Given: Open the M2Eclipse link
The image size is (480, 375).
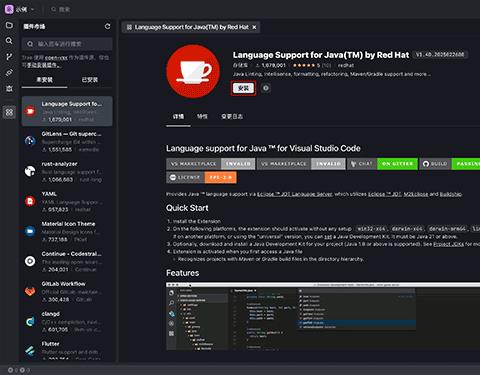Looking at the screenshot, I should 416,194.
